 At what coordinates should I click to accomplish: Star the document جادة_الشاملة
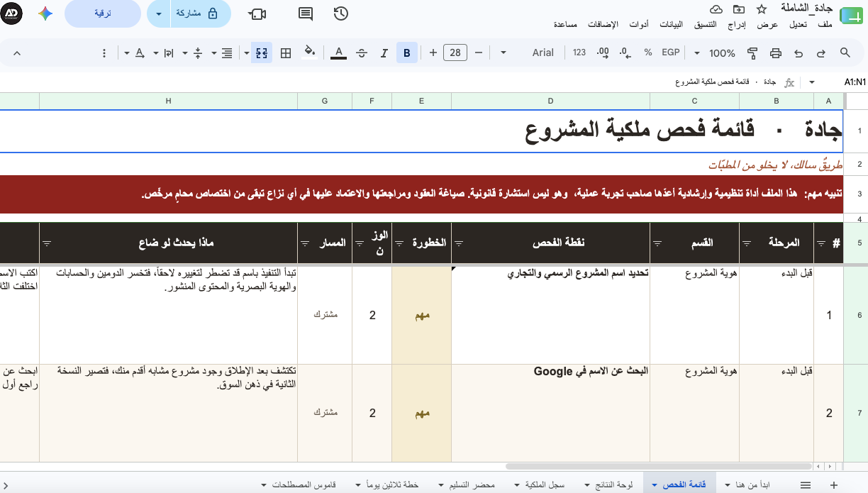761,9
